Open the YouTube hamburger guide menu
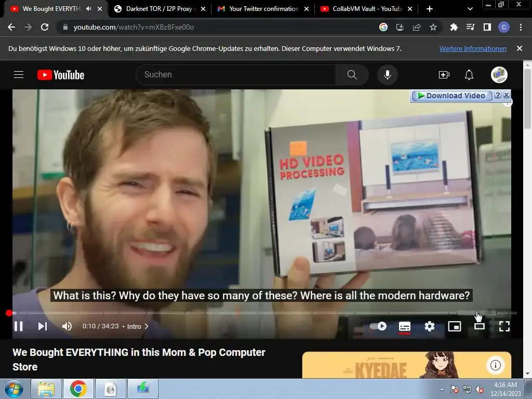532x399 pixels. (19, 75)
